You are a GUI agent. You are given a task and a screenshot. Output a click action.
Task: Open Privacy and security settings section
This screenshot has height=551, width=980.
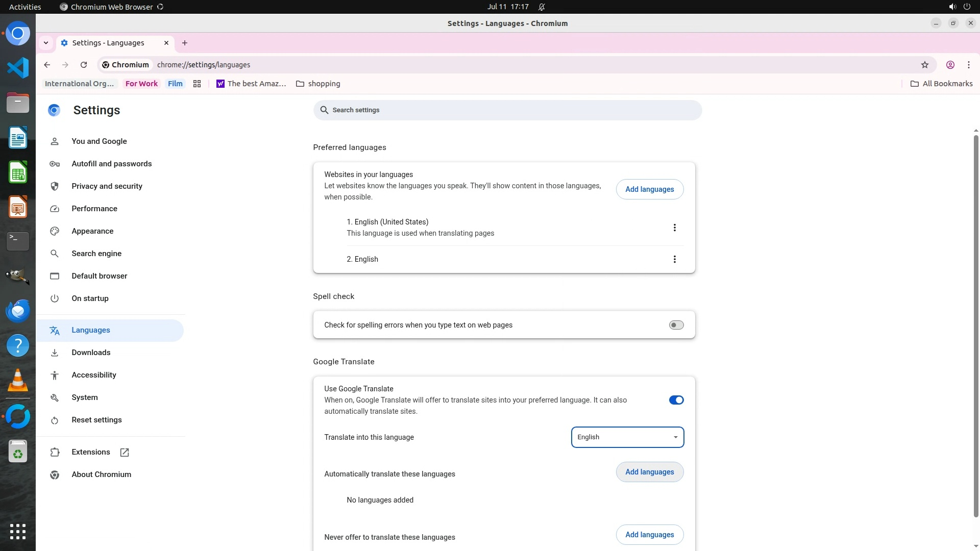coord(107,186)
